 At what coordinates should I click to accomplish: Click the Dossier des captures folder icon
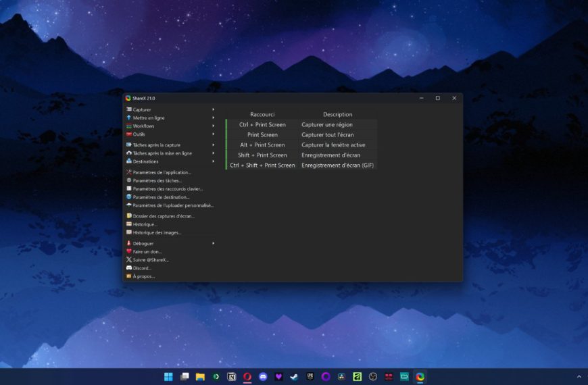(x=129, y=216)
